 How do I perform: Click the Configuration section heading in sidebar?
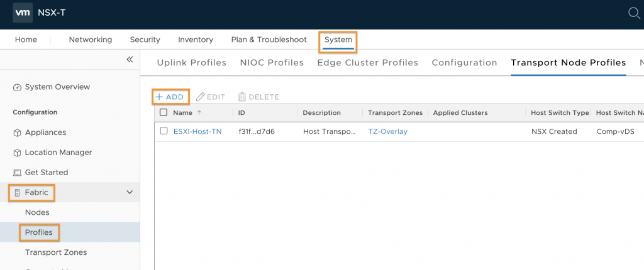click(35, 112)
